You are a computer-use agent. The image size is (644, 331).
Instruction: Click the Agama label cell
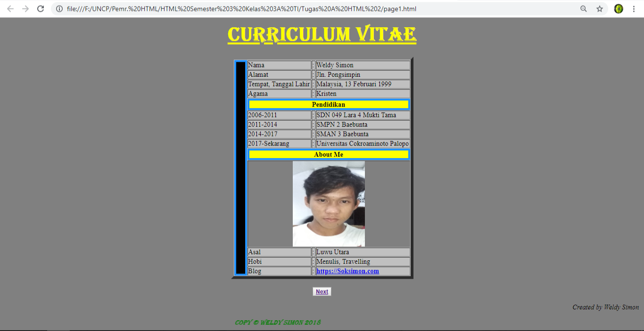click(279, 94)
